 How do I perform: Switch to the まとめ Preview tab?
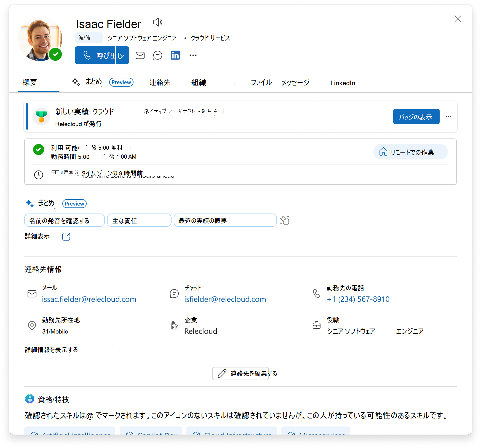103,82
